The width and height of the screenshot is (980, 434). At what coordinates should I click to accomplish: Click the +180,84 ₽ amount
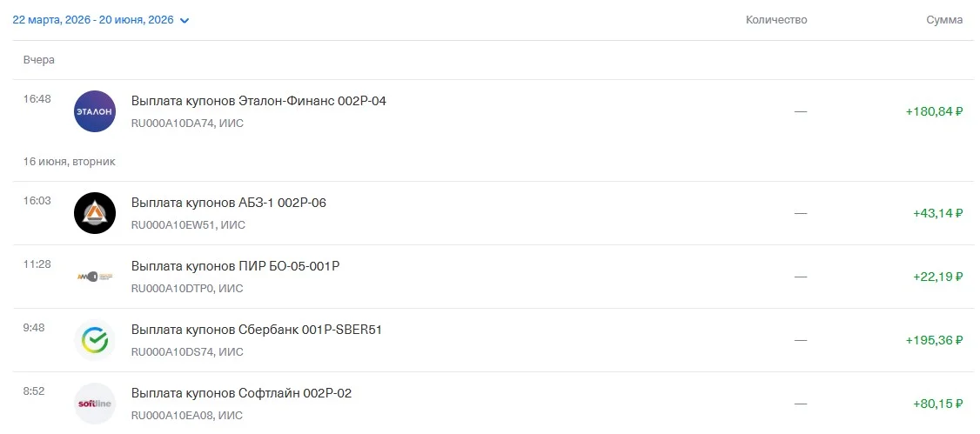coord(935,112)
